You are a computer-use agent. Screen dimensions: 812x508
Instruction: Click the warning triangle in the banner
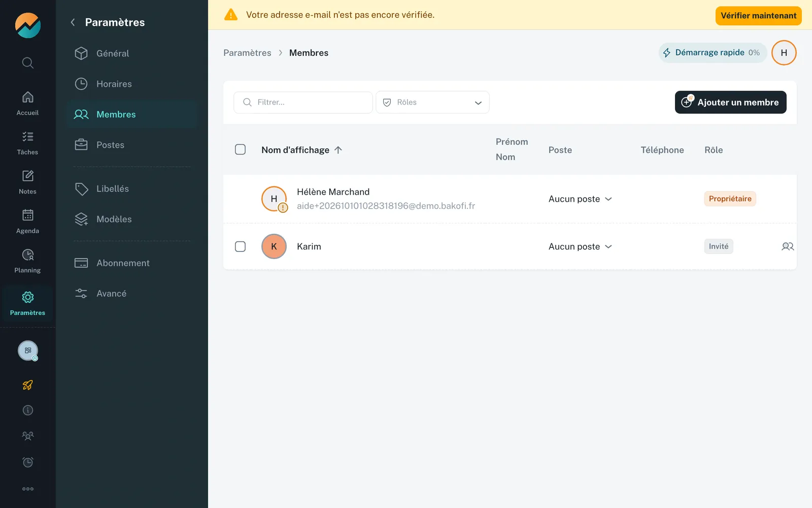coord(231,15)
